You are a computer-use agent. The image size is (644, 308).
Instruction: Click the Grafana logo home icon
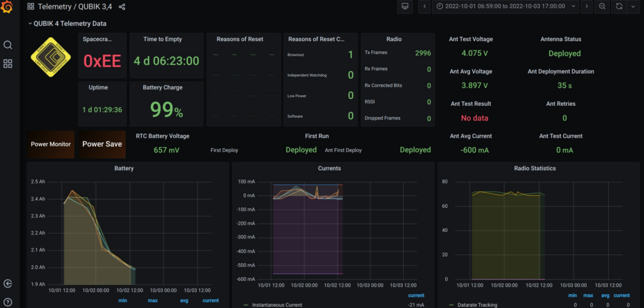click(8, 7)
